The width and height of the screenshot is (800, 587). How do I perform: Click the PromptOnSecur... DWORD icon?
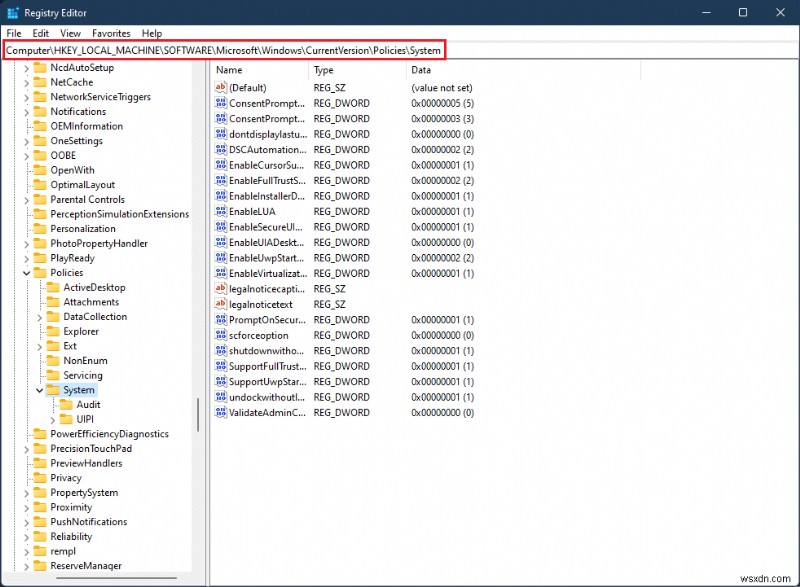tap(220, 319)
